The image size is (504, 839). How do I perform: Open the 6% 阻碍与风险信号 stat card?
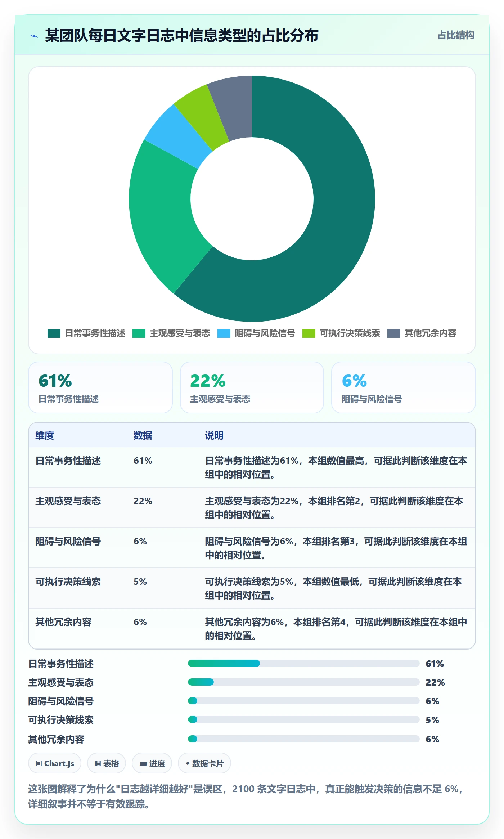point(404,387)
